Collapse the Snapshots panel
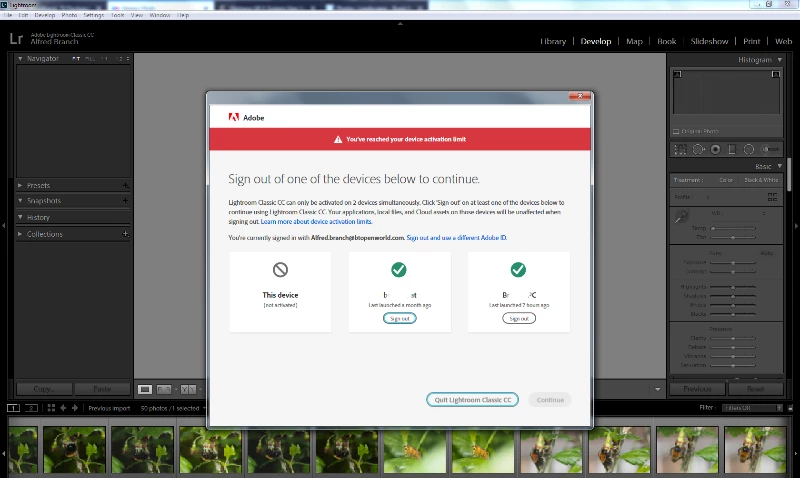This screenshot has width=800, height=478. click(20, 200)
